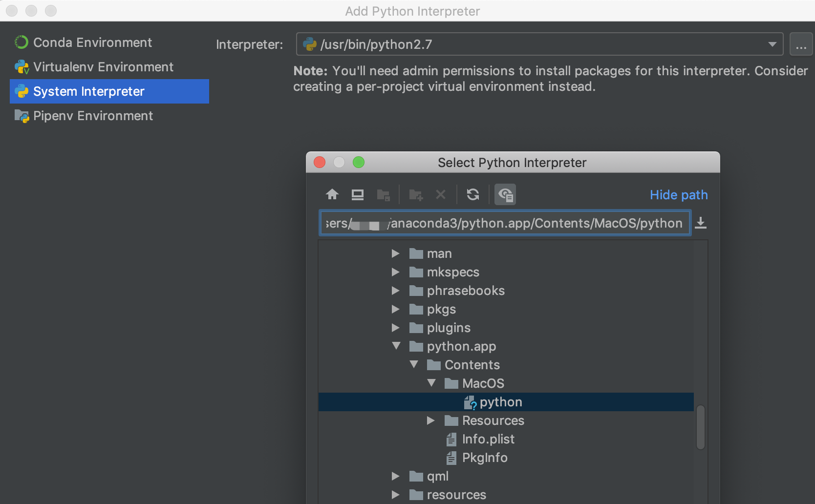This screenshot has height=504, width=815.
Task: Select the Resources folder row
Action: (x=506, y=420)
